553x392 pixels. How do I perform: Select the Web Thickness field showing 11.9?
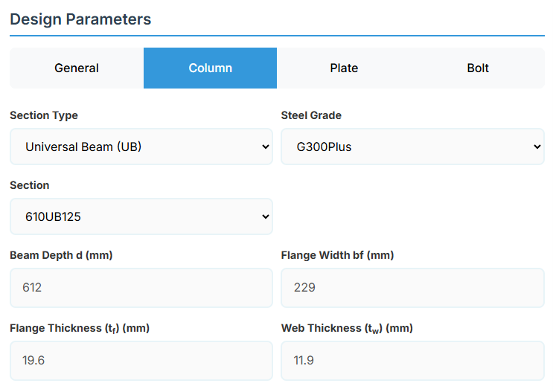click(412, 360)
